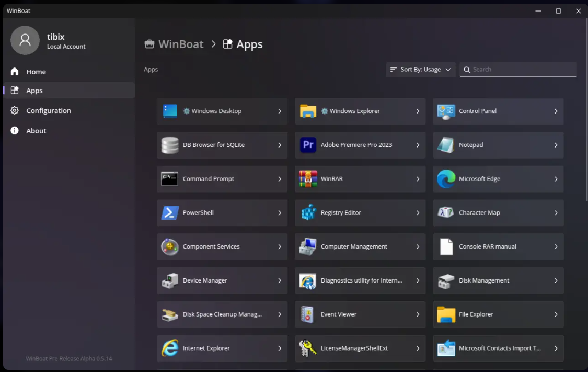Expand the Control Panel row chevron
Screen dimensions: 588x372
pyautogui.click(x=556, y=111)
